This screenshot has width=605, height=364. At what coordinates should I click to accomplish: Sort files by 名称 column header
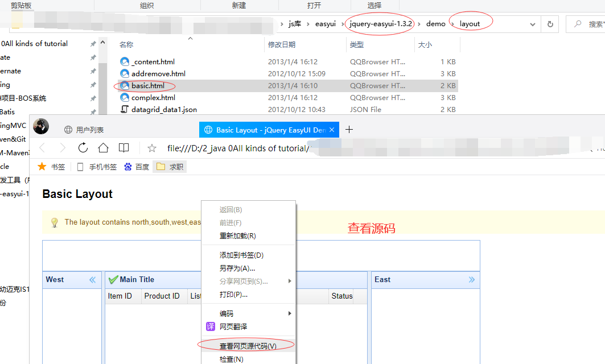tap(126, 45)
